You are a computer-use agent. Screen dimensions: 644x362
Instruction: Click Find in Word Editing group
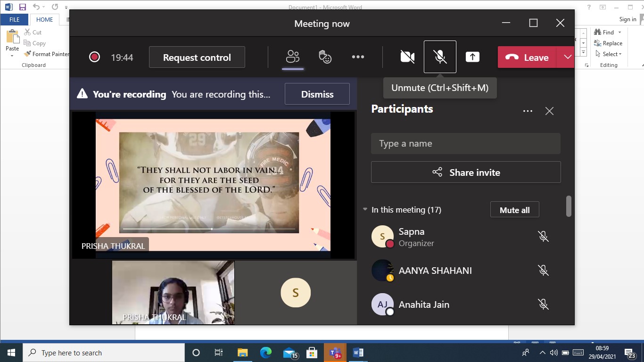point(604,32)
